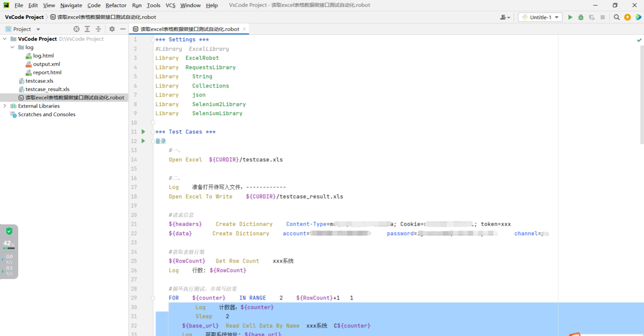The height and width of the screenshot is (336, 644).
Task: Select log.html in the project tree
Action: tap(43, 56)
